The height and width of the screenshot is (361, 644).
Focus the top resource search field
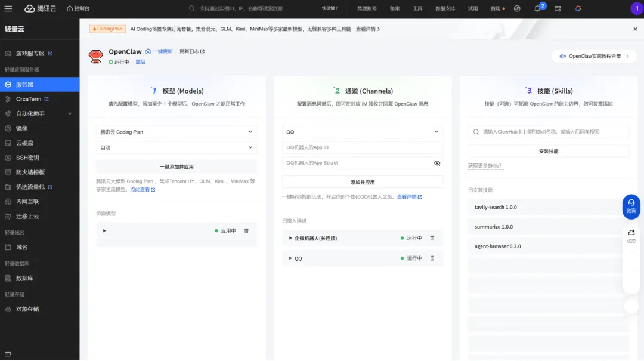tap(241, 8)
